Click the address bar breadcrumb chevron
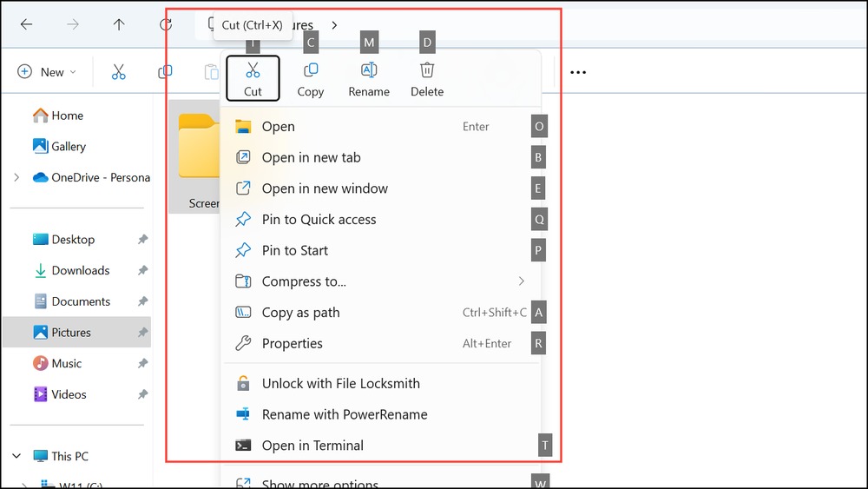Screen dimensions: 868x489 tap(334, 25)
